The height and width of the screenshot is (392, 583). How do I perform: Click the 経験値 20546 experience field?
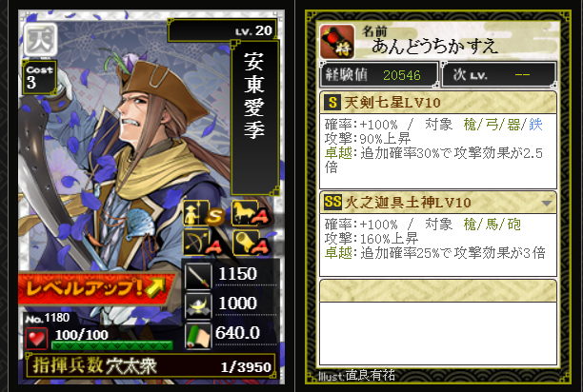tap(379, 74)
